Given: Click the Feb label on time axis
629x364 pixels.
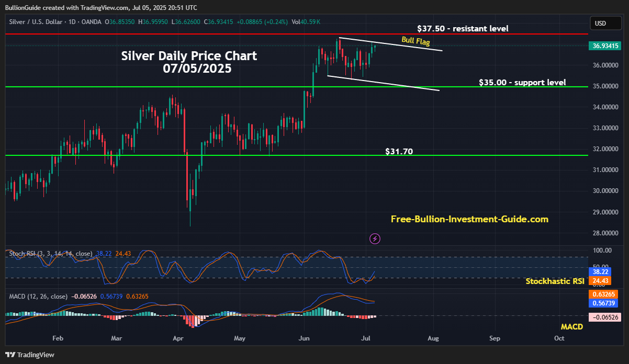Looking at the screenshot, I should click(x=58, y=338).
